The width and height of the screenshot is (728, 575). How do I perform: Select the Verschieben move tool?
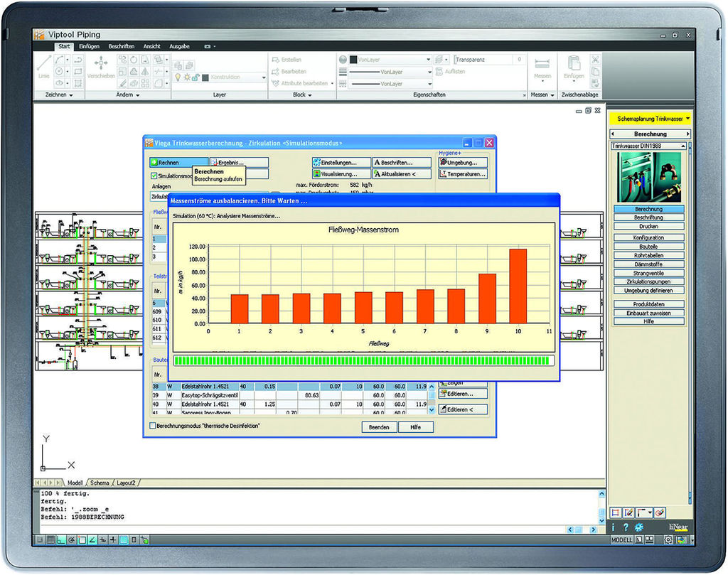pos(101,68)
